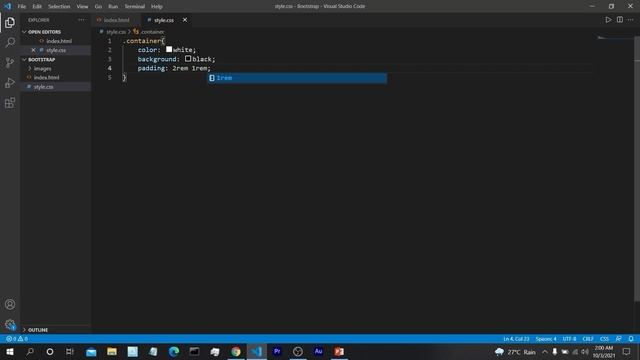Open Adobe Premiere Pro from the taskbar
Screen dimensions: 640x360
pos(277,351)
